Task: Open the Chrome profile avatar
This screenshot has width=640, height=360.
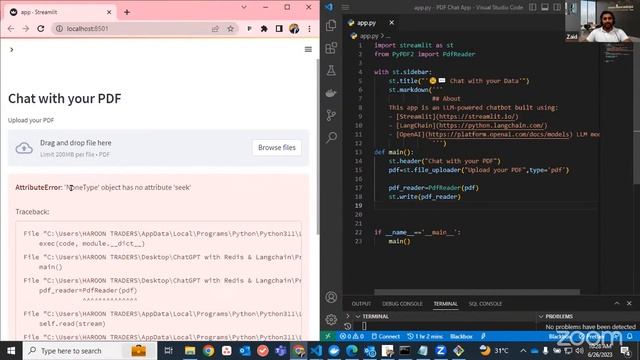Action: point(294,29)
